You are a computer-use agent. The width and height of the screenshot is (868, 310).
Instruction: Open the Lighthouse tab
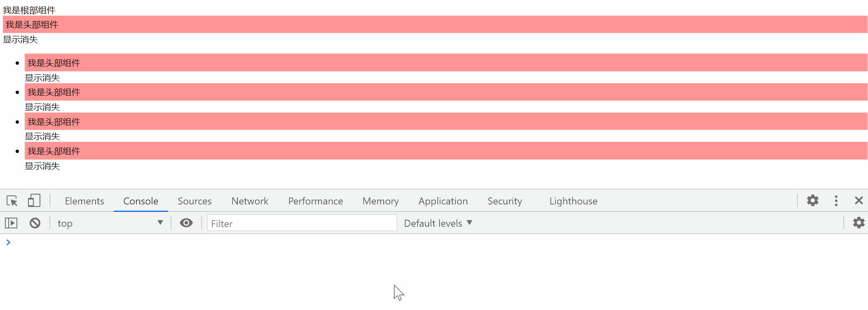point(573,201)
